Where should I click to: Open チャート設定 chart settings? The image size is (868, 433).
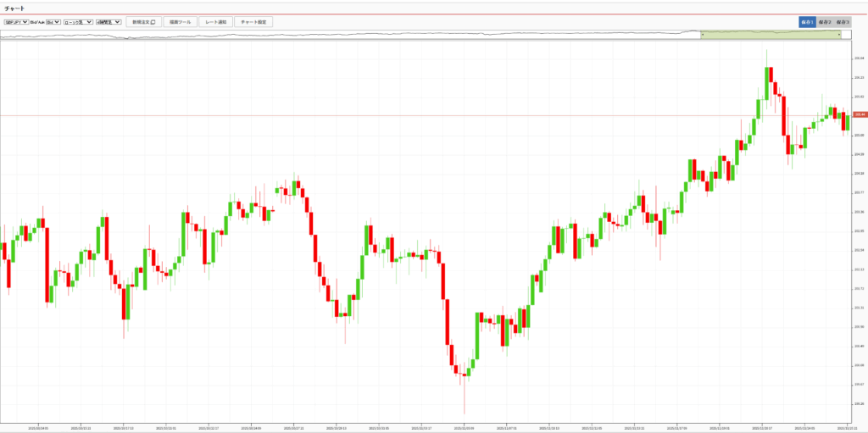tap(253, 21)
